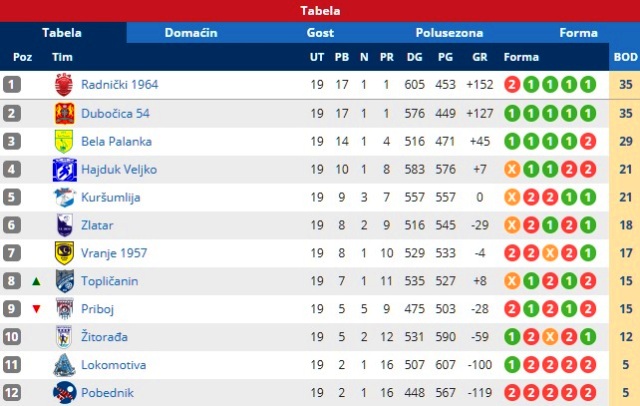Click the Pobednik club logo
This screenshot has width=640, height=406.
tap(64, 393)
